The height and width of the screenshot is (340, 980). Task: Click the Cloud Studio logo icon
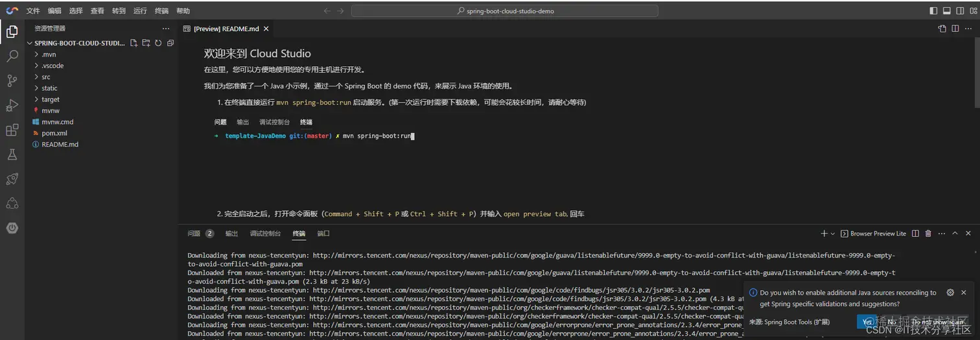12,10
